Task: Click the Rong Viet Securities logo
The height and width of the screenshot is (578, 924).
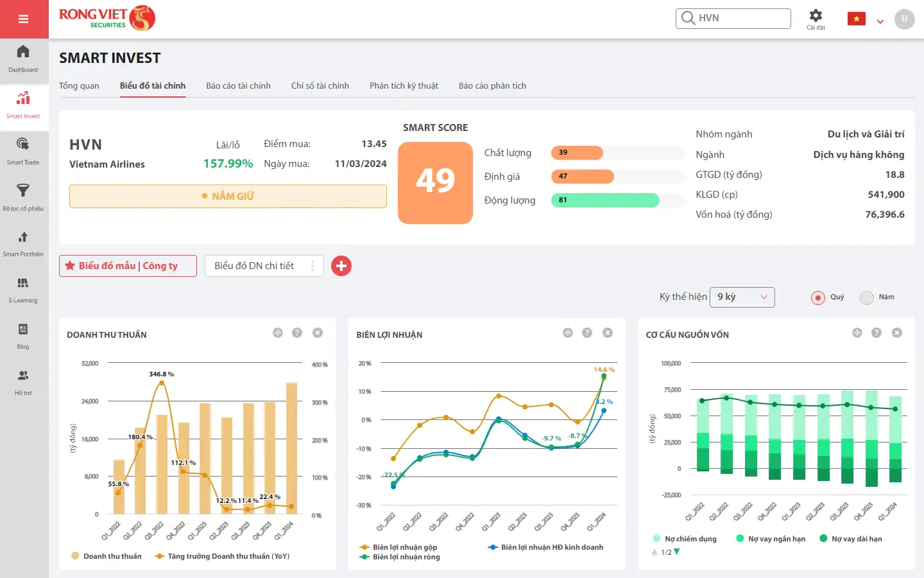Action: coord(107,18)
